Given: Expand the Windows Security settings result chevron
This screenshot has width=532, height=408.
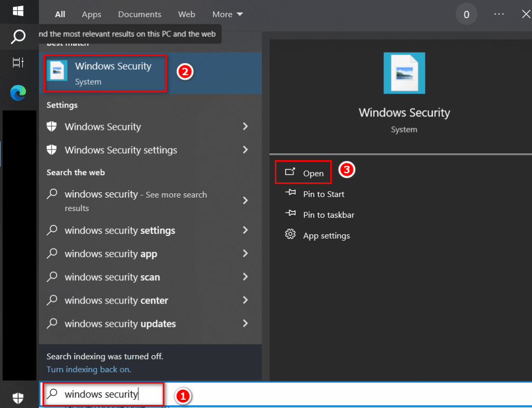Looking at the screenshot, I should (245, 126).
